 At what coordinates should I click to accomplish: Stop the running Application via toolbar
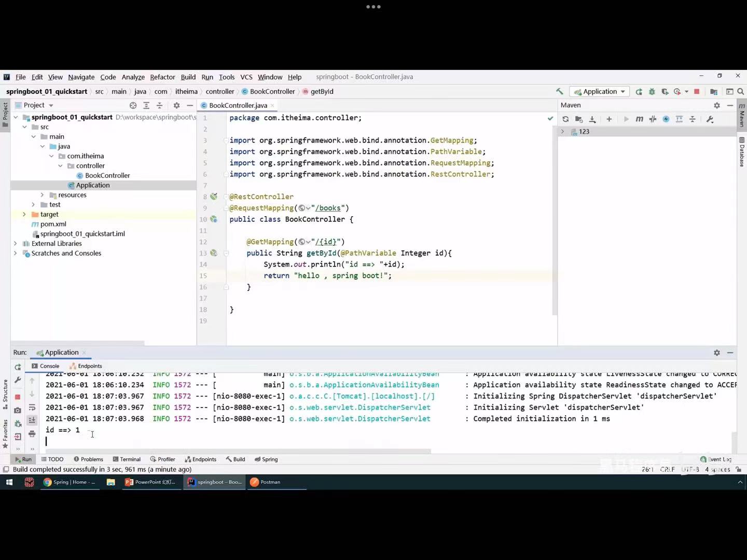pos(697,91)
